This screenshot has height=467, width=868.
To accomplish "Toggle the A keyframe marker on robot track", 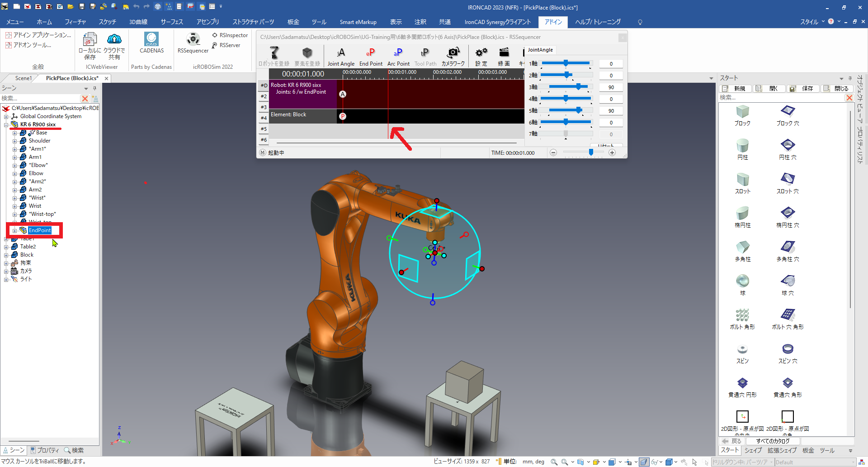I will [x=343, y=94].
